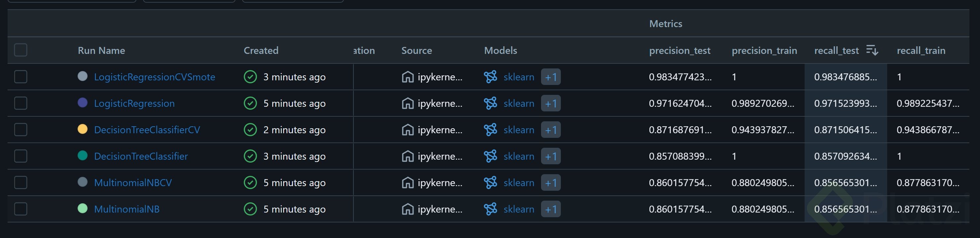Click the green status checkmark for MultinomialNBCV
This screenshot has width=980, height=238.
point(250,183)
